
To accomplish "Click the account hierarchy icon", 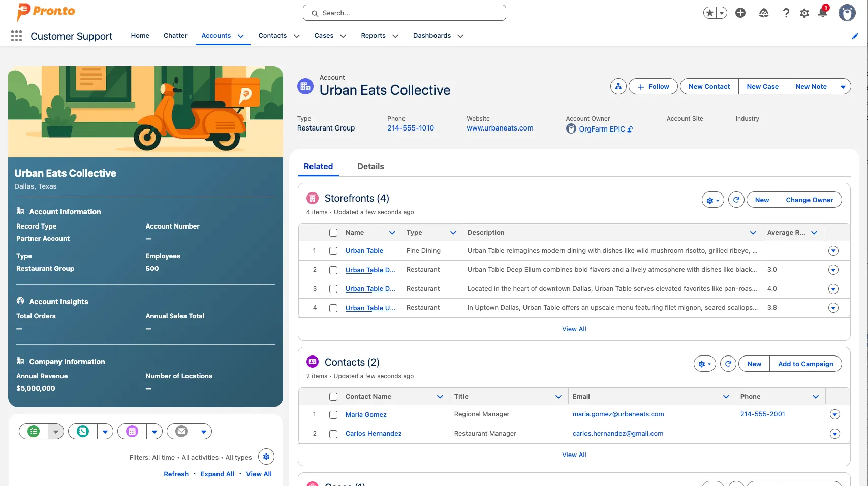I will tap(618, 87).
